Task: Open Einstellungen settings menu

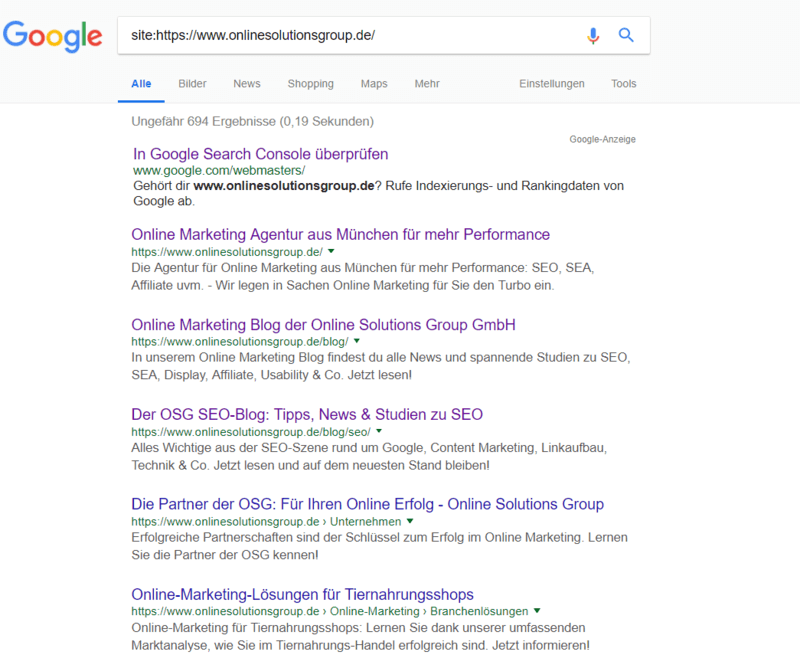Action: (552, 84)
